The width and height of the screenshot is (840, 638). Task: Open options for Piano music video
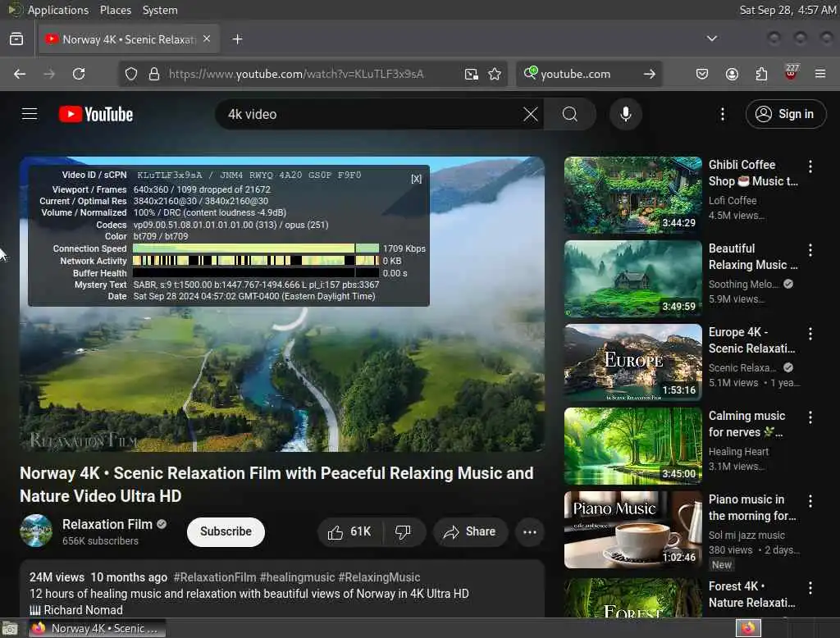coord(810,501)
